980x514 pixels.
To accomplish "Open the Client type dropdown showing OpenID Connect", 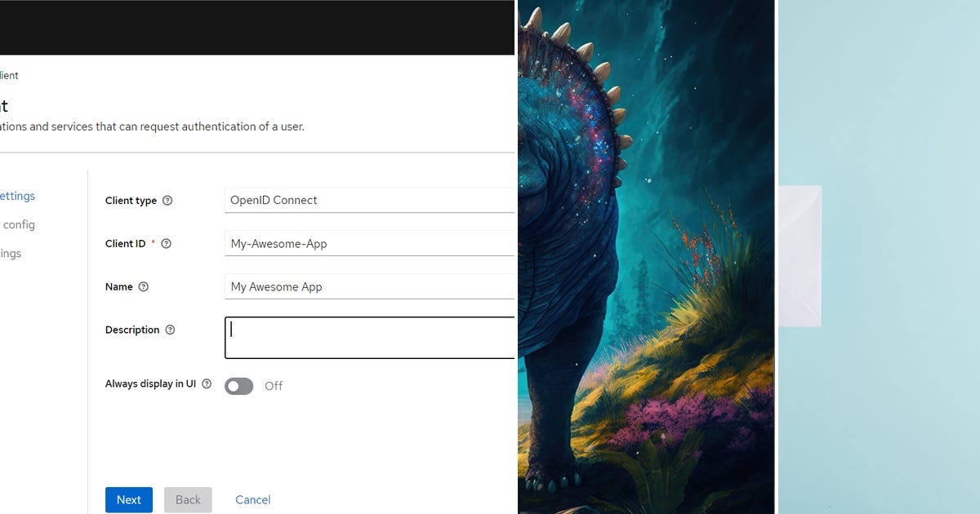I will 367,200.
